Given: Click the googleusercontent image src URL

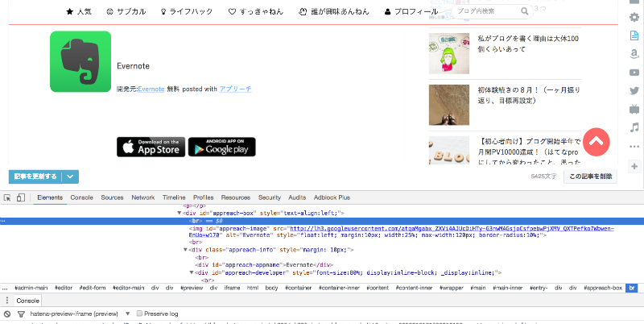Looking at the screenshot, I should point(452,228).
